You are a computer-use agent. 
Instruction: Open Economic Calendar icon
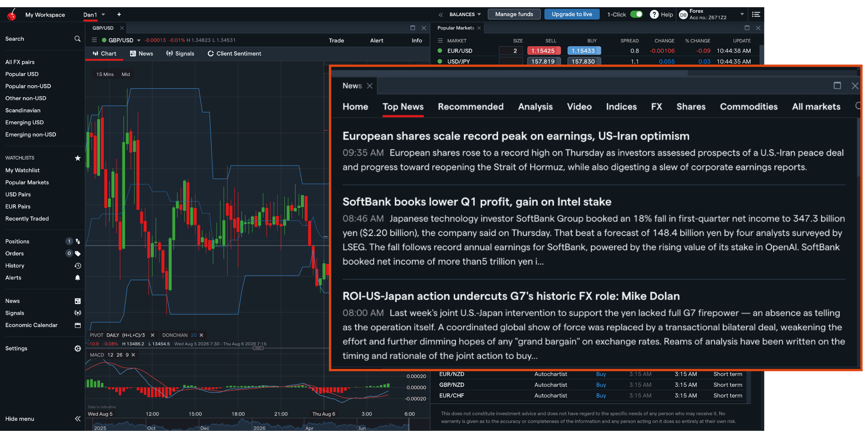tap(78, 325)
